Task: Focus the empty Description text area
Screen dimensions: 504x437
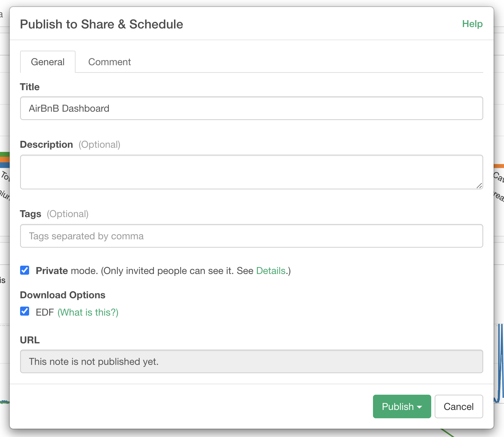Action: pyautogui.click(x=251, y=172)
